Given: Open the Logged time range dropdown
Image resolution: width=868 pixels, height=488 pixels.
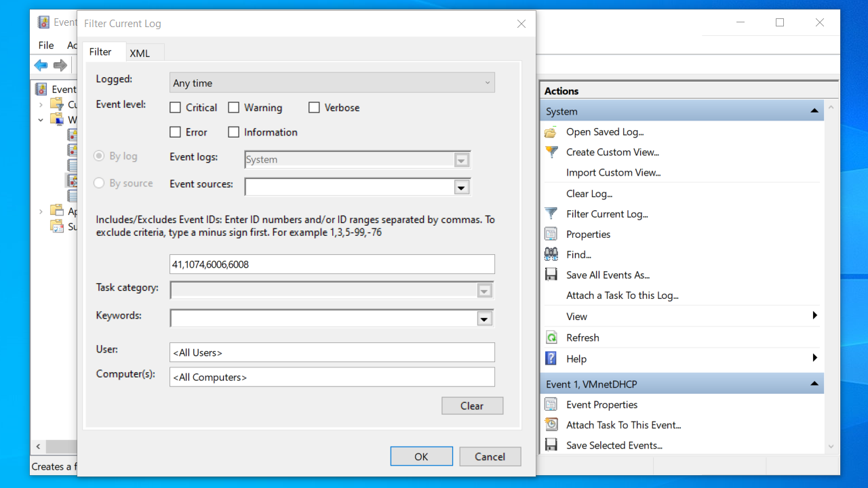Looking at the screenshot, I should [x=332, y=83].
